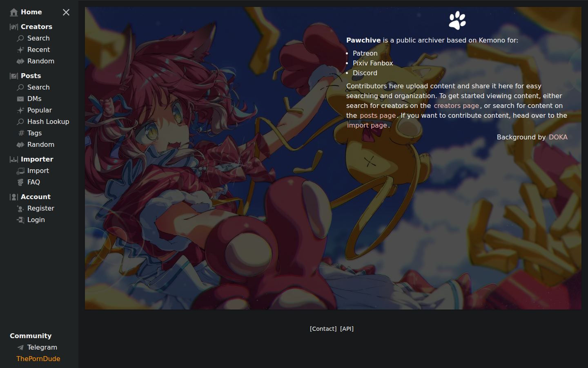Show Popular posts
This screenshot has height=368, width=588.
[40, 110]
